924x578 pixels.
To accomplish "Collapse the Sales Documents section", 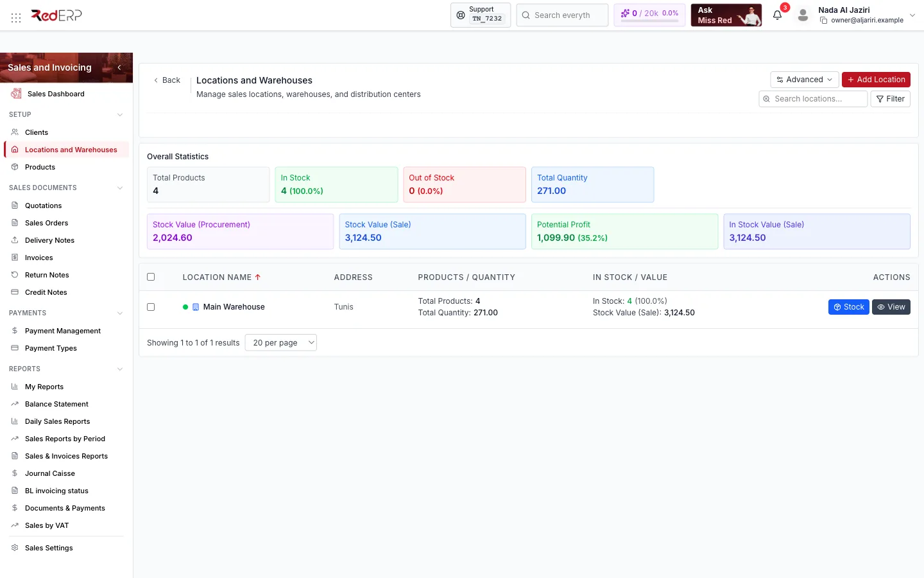I will pos(120,188).
